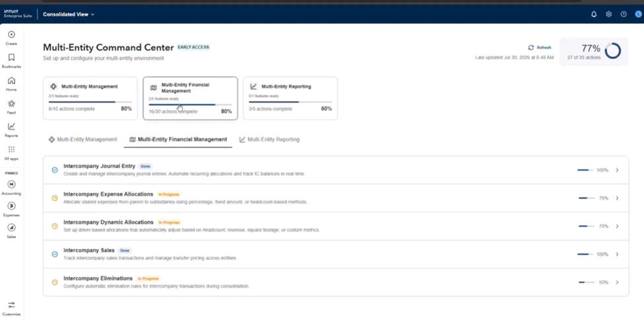The height and width of the screenshot is (320, 644).
Task: Click the Done badge on Intercompany Journal Entry
Action: click(145, 166)
